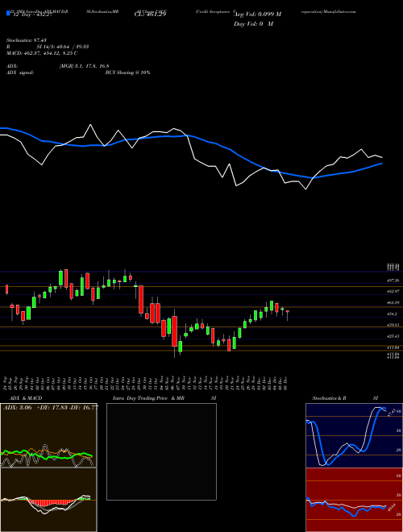Click inside the empty Intra Day trading chart box
This screenshot has width=403, height=532.
161,451
